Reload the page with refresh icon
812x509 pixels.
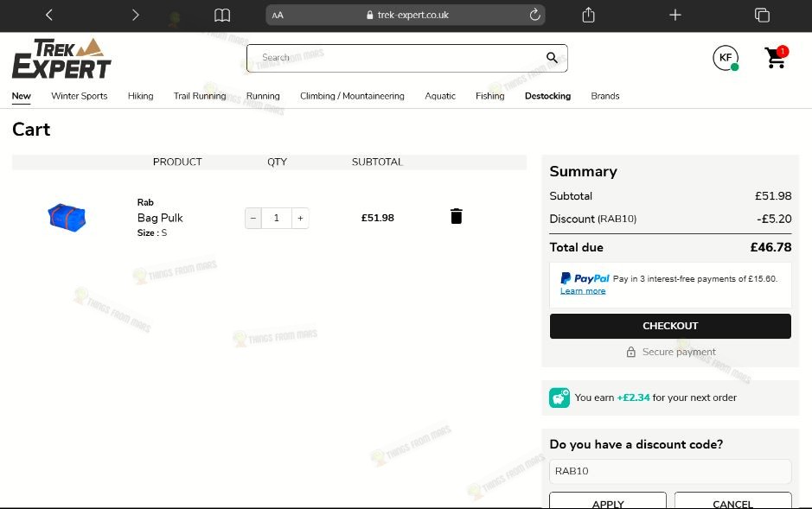[x=535, y=15]
